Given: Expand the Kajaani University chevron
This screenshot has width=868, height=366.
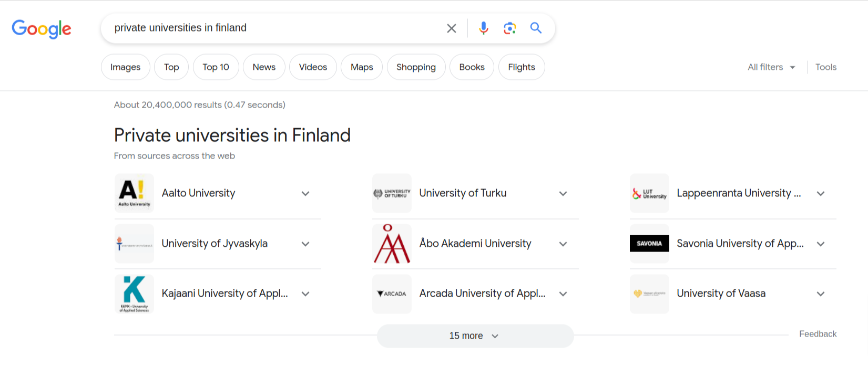Looking at the screenshot, I should pos(305,294).
